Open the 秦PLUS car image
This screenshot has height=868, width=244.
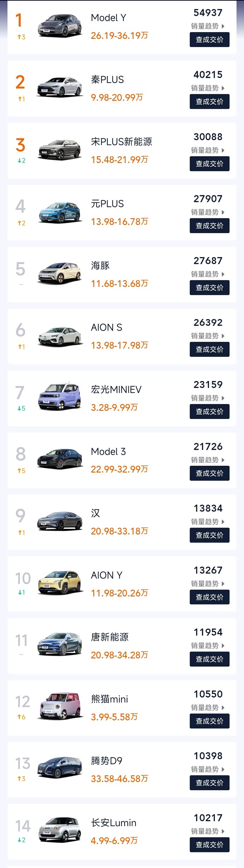point(60,88)
